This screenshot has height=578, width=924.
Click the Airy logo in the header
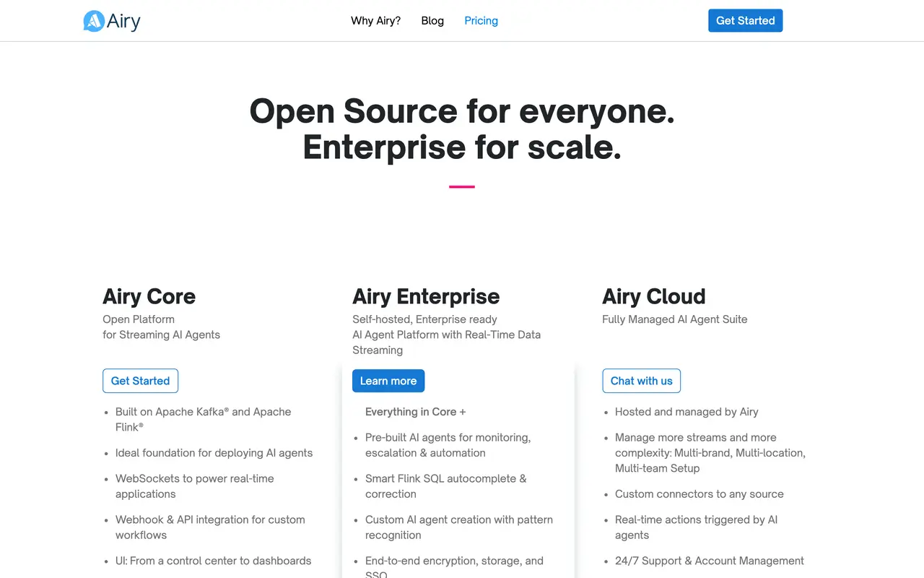[112, 21]
